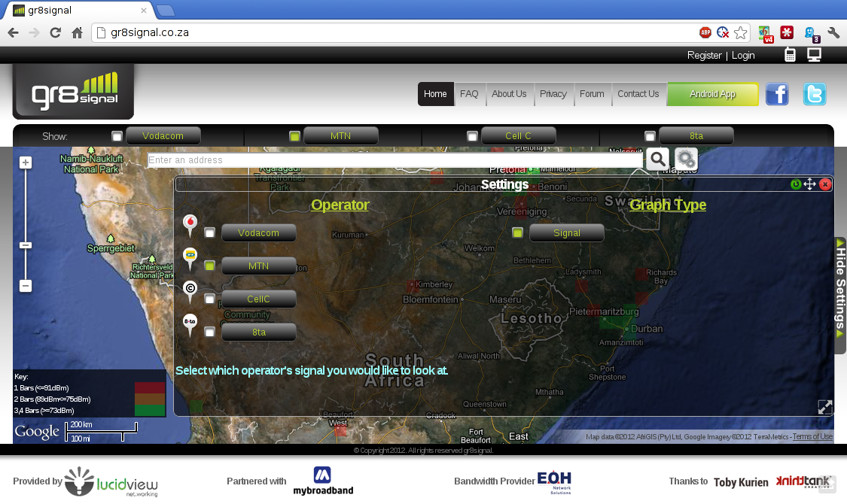Click the red 1 Bars key swatch

150,387
